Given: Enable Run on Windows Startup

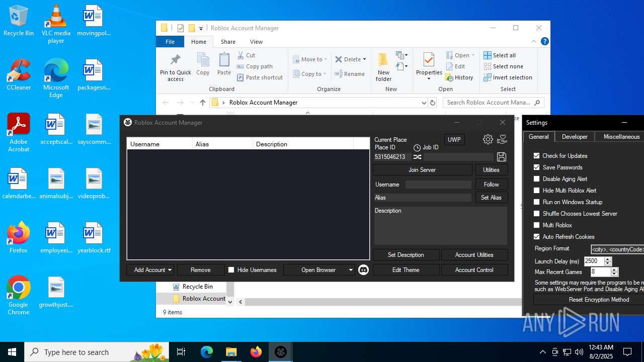Looking at the screenshot, I should 536,202.
